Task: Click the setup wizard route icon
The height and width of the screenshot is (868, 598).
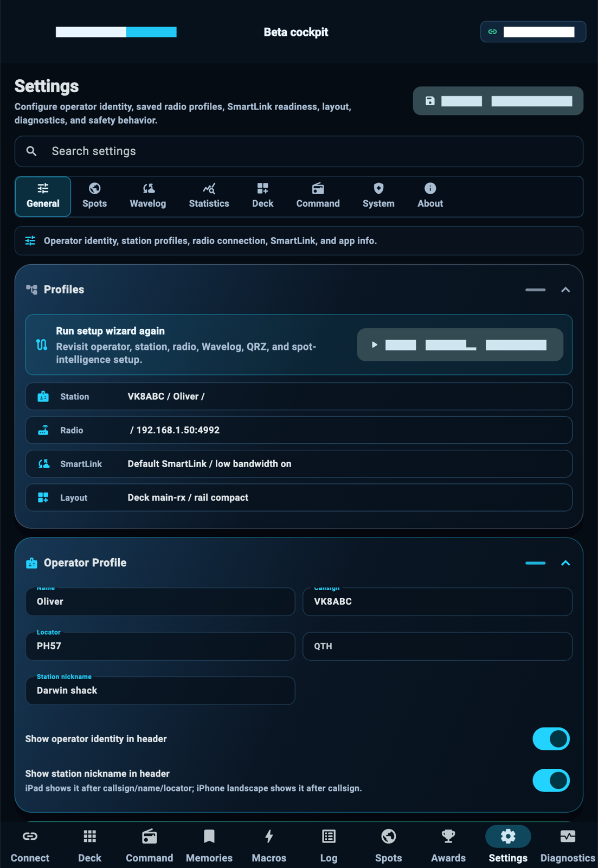Action: [x=42, y=344]
